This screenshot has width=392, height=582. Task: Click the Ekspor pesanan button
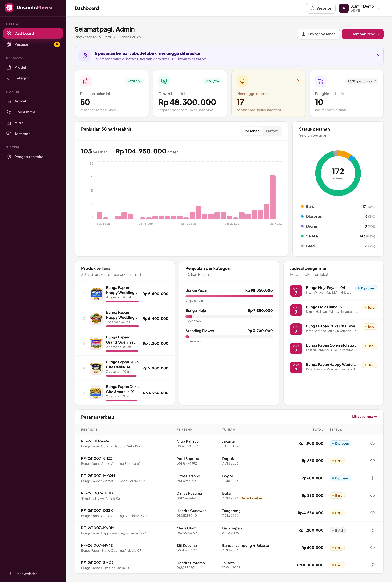pyautogui.click(x=318, y=34)
